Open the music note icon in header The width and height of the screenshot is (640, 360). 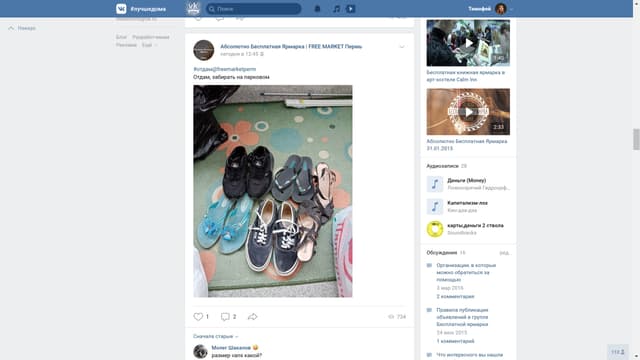click(x=336, y=9)
